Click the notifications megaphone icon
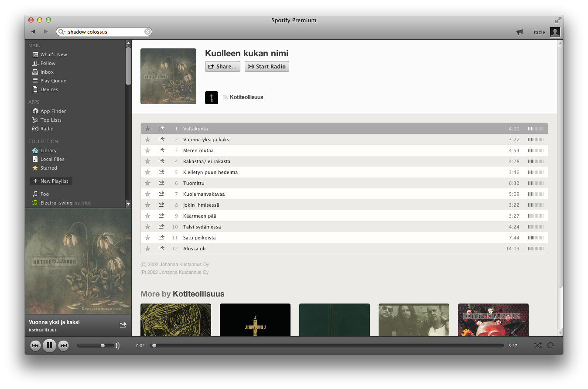Screen dimensions: 588x389 [520, 32]
